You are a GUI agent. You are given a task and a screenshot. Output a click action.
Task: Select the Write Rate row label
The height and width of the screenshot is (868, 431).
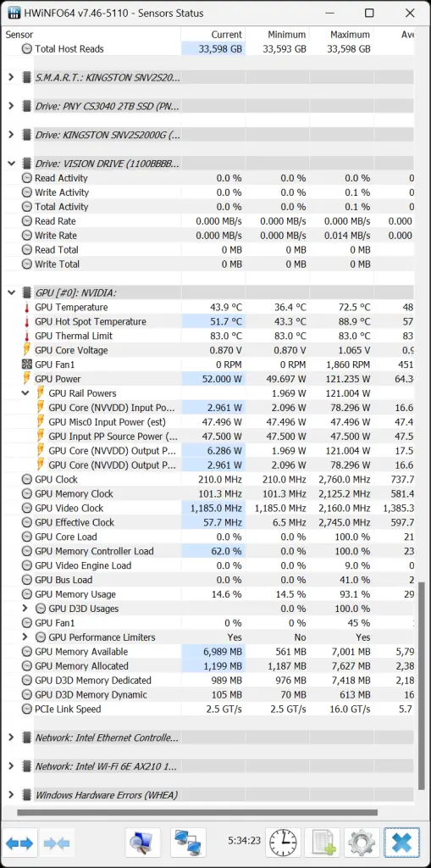(56, 236)
